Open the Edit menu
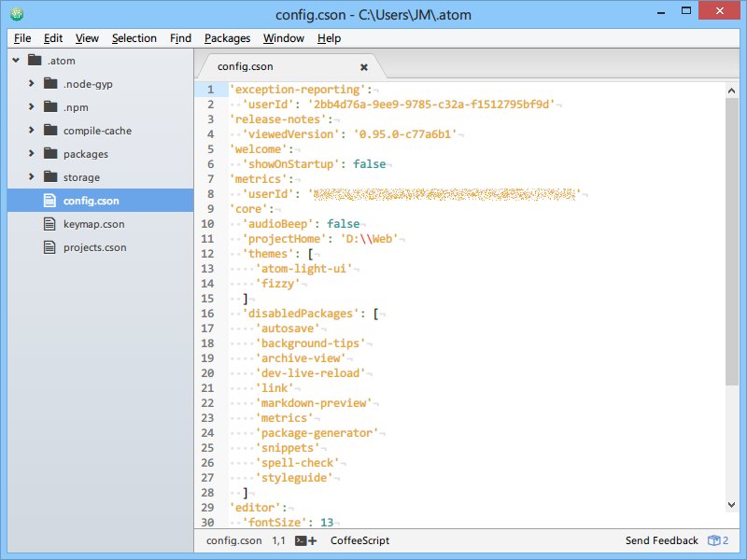The height and width of the screenshot is (560, 747). (x=53, y=38)
